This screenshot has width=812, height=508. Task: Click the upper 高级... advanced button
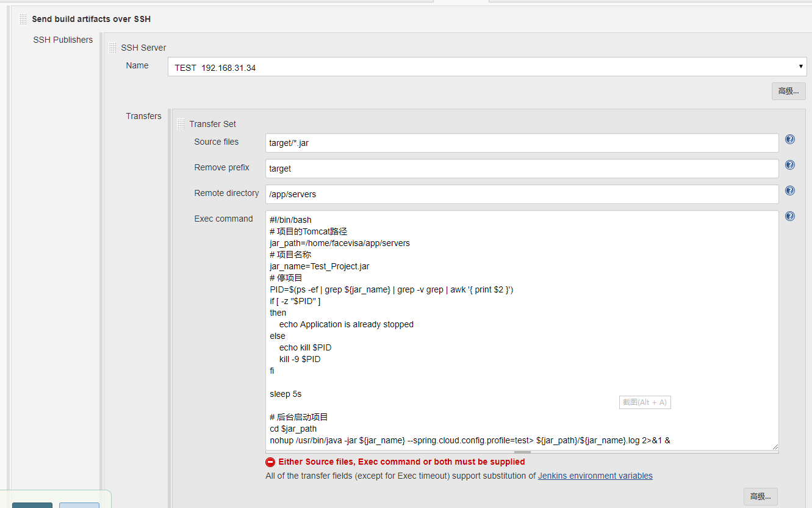(x=788, y=90)
